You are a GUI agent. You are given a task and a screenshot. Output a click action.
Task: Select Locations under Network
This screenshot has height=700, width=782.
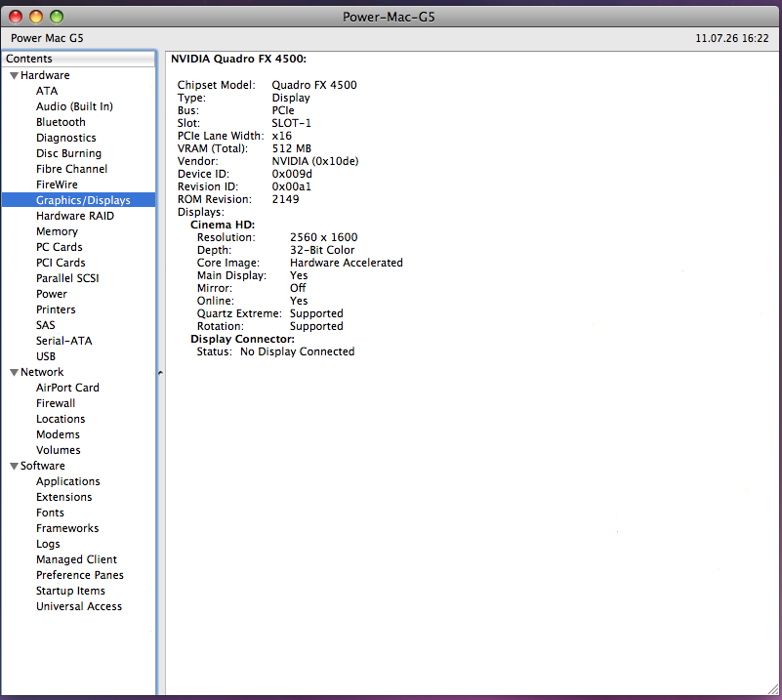pyautogui.click(x=61, y=419)
